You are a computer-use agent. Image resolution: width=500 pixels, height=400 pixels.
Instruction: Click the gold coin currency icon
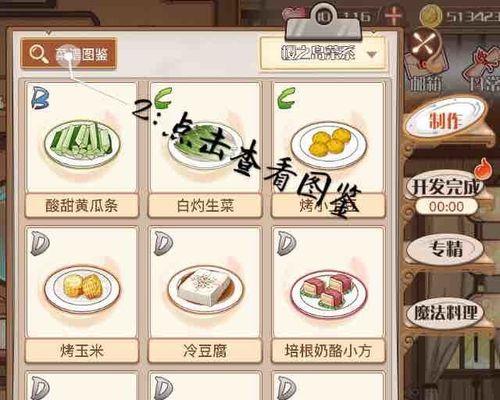(430, 15)
